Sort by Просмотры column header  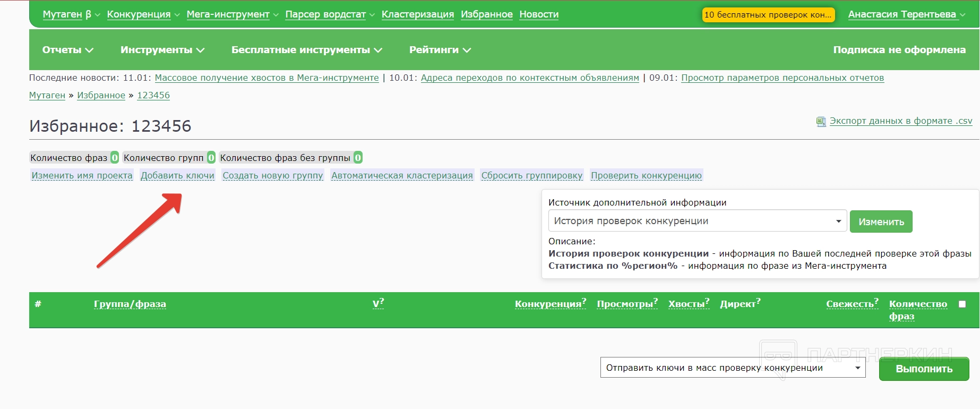point(627,303)
